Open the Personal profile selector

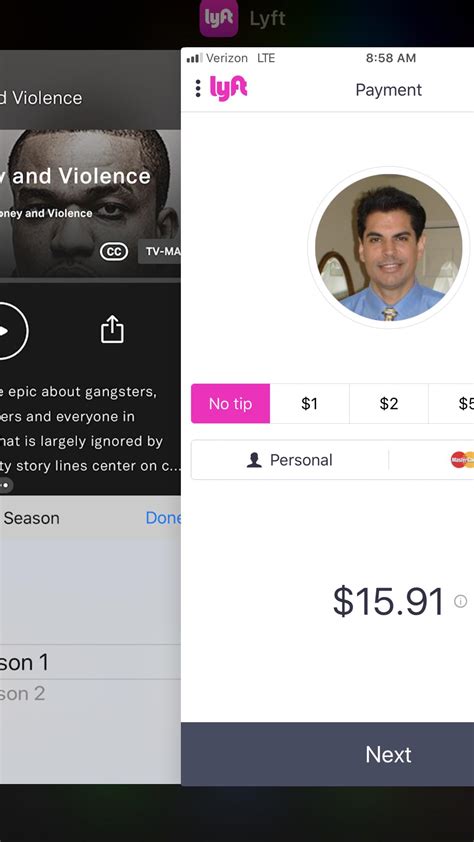(290, 460)
